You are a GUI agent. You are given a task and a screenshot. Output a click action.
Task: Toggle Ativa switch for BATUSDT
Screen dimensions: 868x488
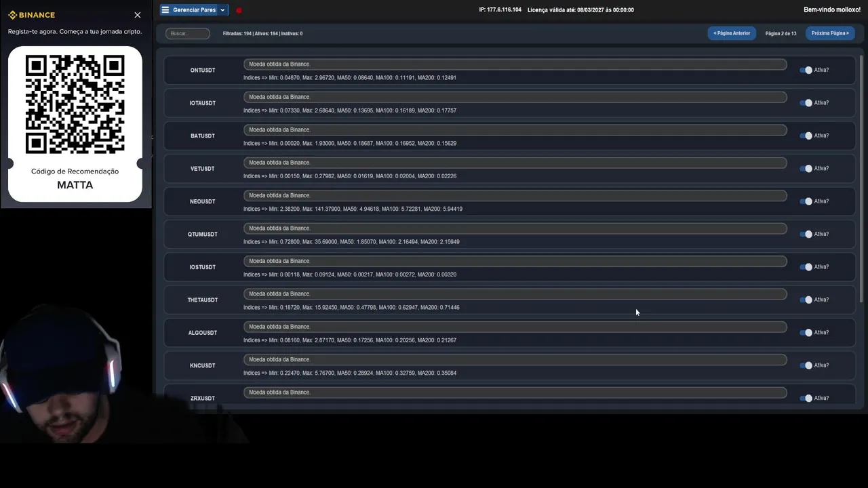[x=806, y=136]
